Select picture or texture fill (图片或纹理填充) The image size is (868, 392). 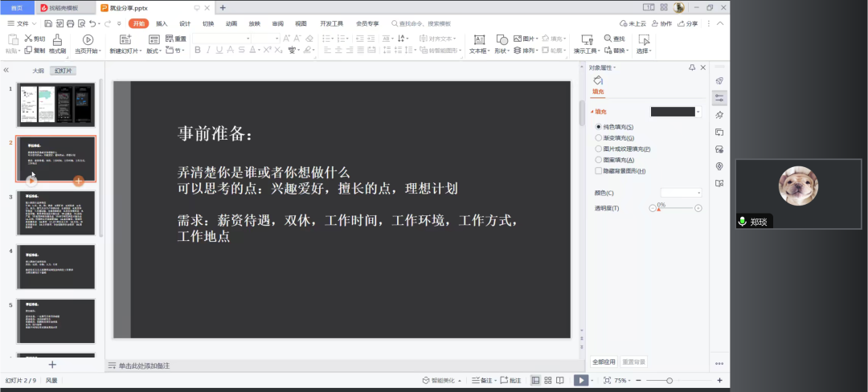coord(598,149)
